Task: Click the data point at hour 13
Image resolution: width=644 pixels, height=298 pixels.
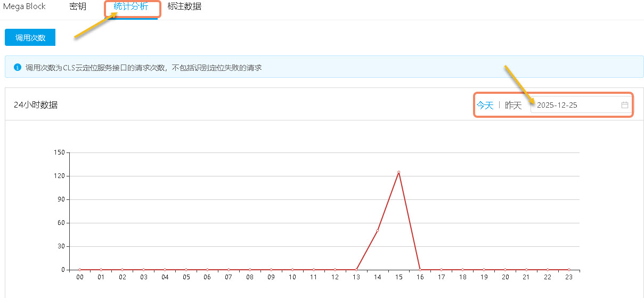Action: 356,270
